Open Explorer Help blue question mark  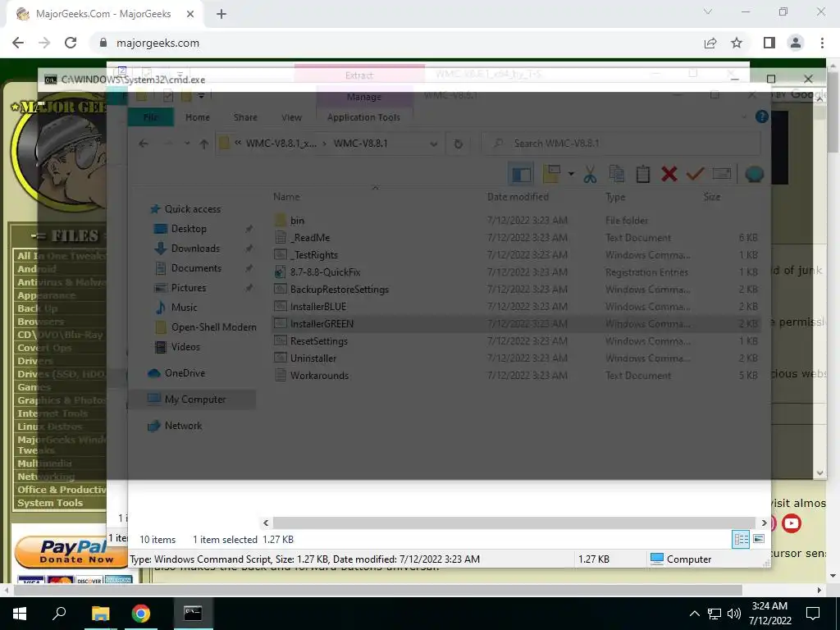pos(761,116)
